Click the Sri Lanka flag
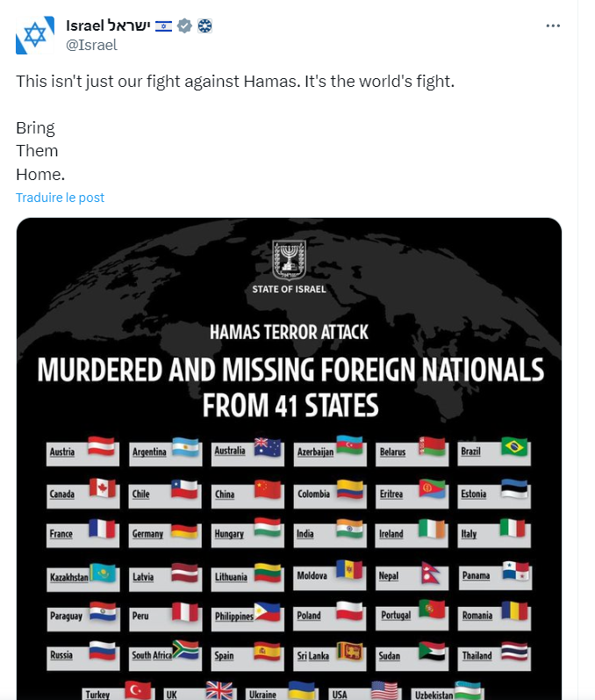This screenshot has width=595, height=700. (x=351, y=651)
